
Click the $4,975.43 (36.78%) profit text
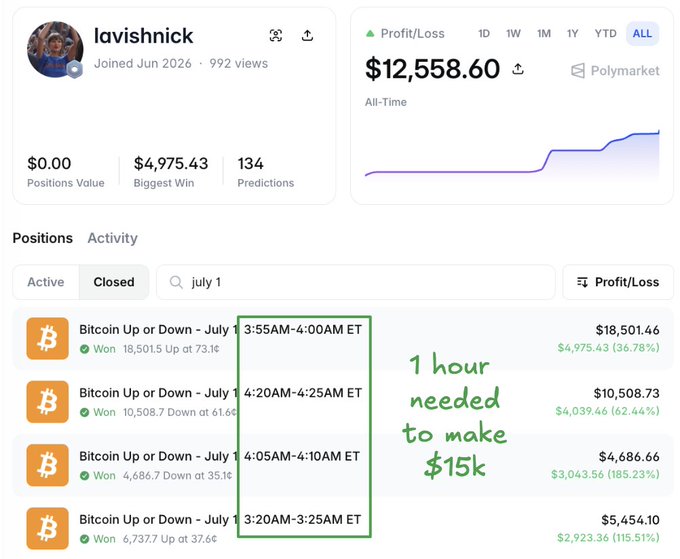pos(608,348)
